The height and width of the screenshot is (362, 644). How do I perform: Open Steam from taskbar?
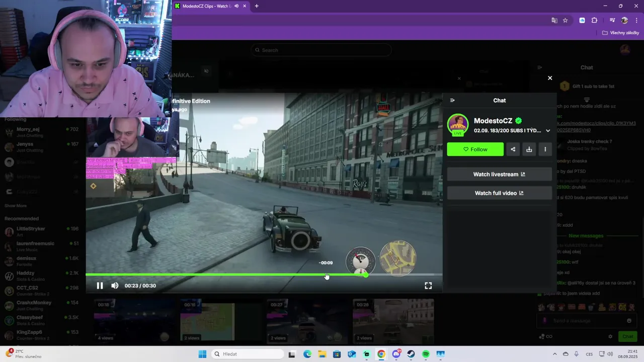pos(411,354)
